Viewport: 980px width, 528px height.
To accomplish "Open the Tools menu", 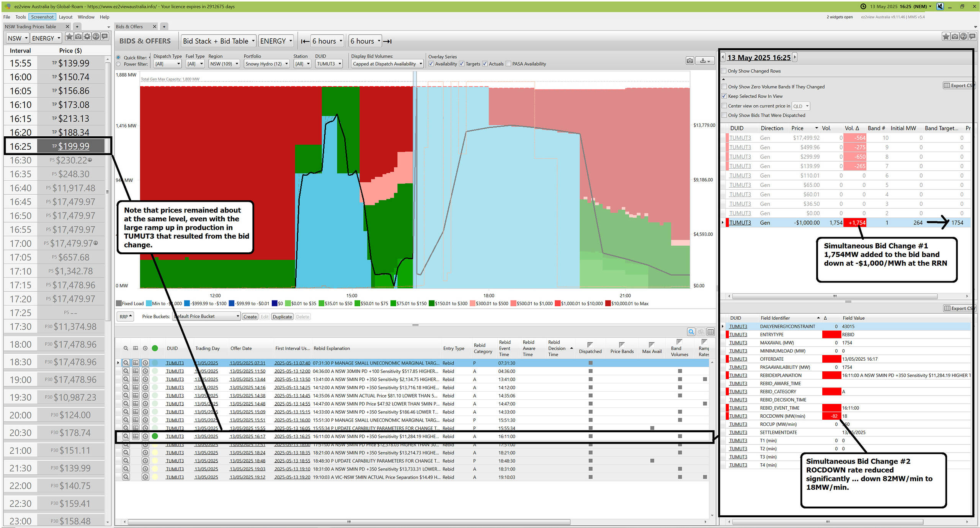I will [21, 17].
